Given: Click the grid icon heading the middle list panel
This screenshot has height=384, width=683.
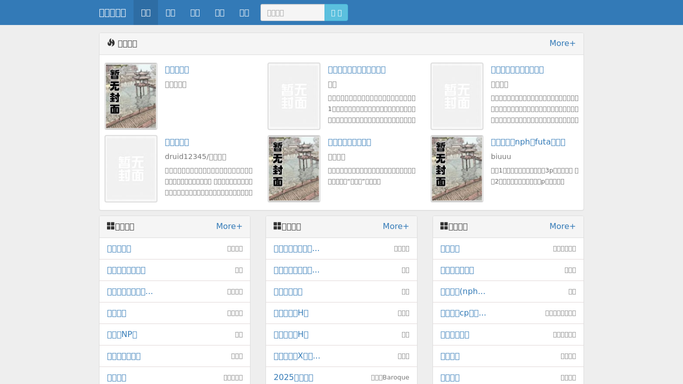Looking at the screenshot, I should (277, 226).
